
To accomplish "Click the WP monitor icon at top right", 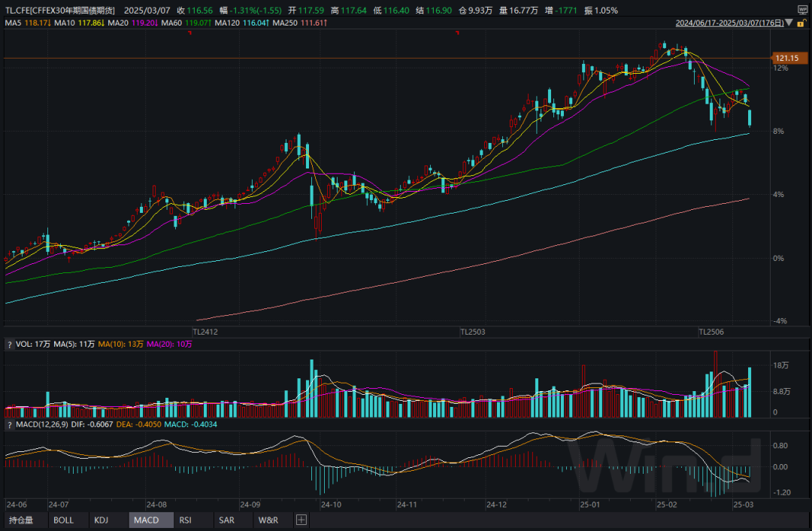I will click(x=802, y=11).
